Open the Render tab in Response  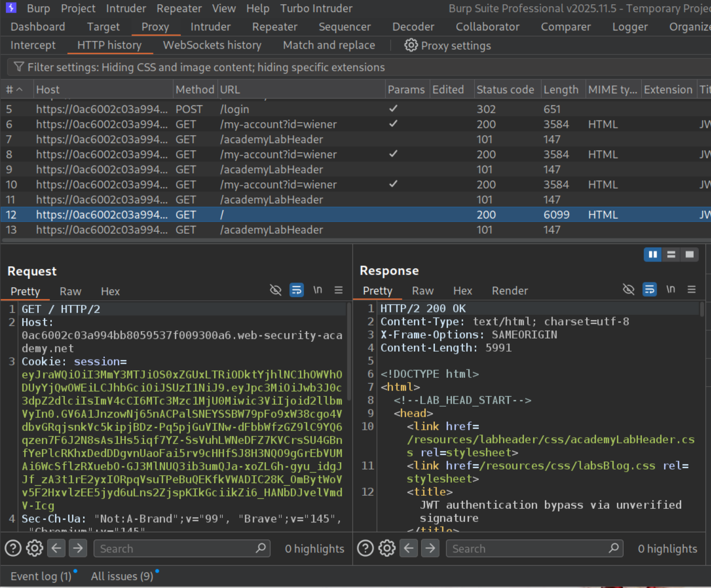(509, 291)
